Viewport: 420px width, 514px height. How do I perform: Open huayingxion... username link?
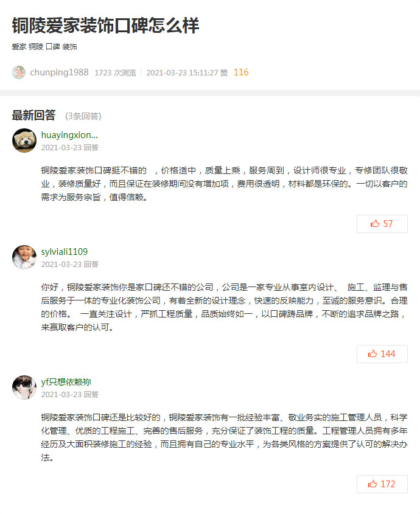tap(69, 135)
